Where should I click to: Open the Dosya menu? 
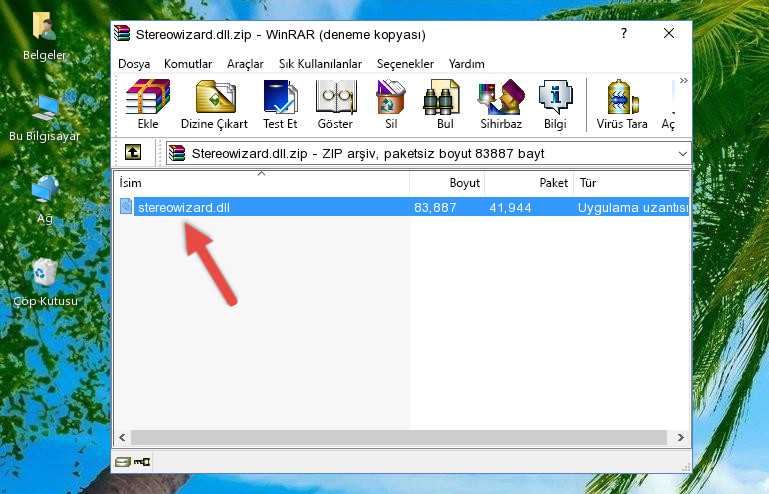point(134,64)
